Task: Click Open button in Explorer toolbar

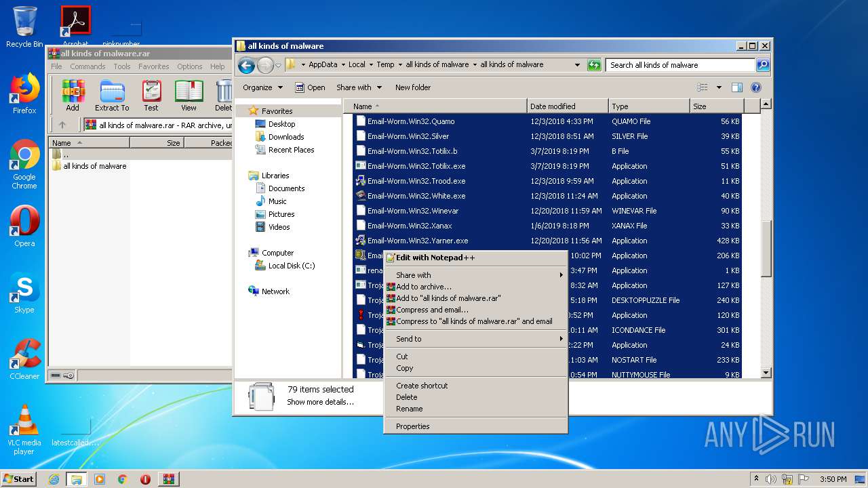Action: pos(310,87)
